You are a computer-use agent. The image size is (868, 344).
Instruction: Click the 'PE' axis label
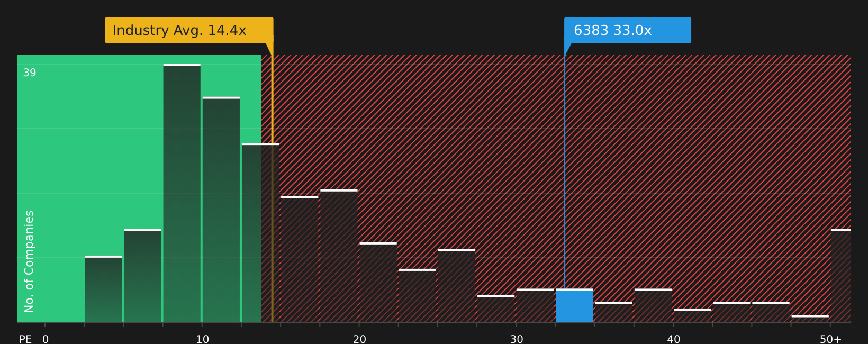coord(25,339)
